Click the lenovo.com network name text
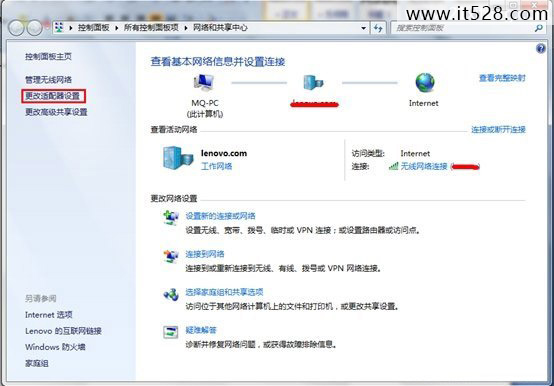 point(224,153)
